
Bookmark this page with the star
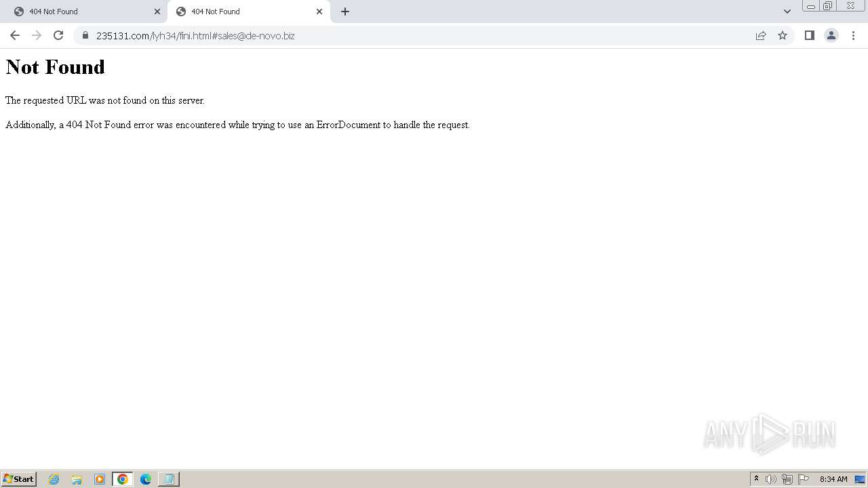(783, 35)
